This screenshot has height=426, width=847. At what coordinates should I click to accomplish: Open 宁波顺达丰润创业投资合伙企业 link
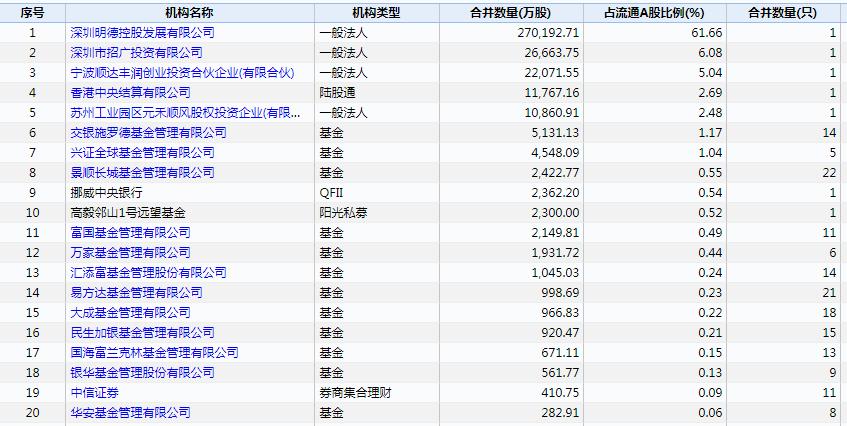point(183,73)
